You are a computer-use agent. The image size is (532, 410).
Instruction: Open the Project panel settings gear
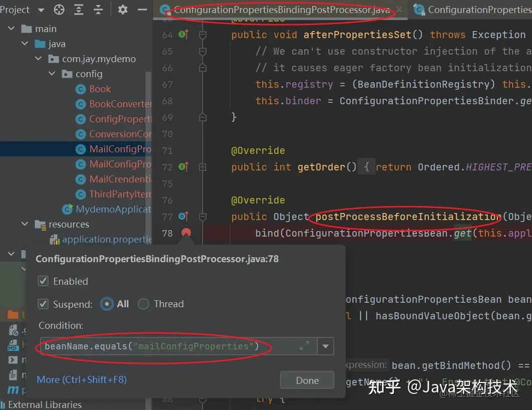(122, 9)
